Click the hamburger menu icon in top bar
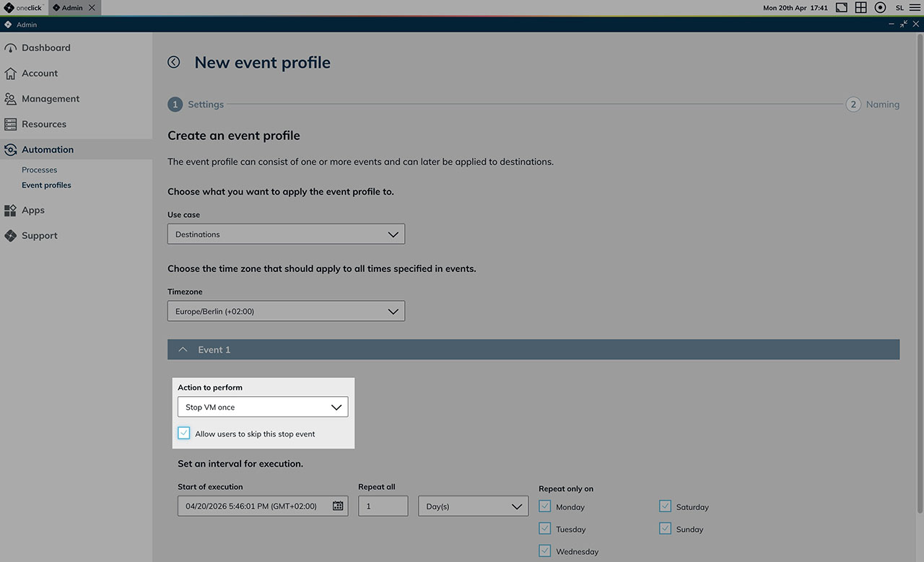This screenshot has width=924, height=562. 915,7
